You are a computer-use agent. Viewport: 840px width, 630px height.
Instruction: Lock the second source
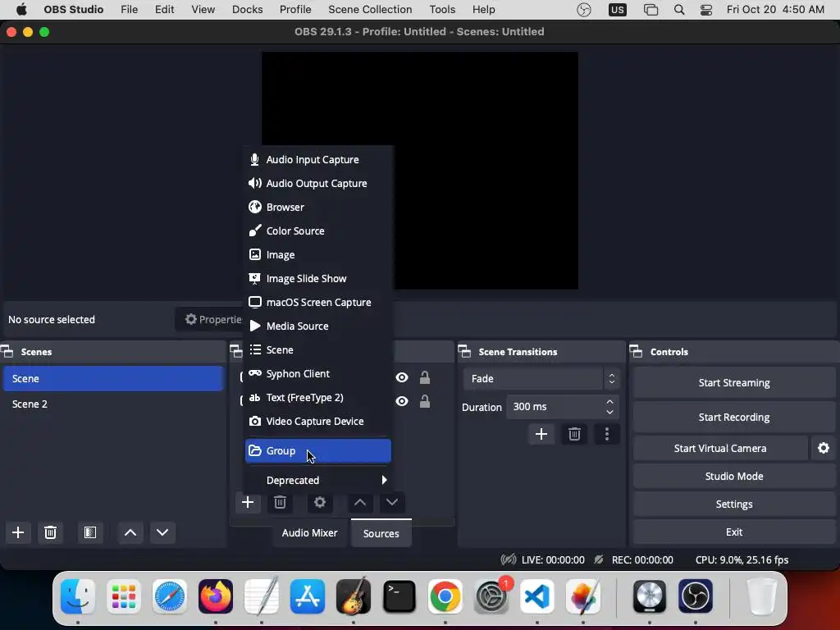[424, 401]
